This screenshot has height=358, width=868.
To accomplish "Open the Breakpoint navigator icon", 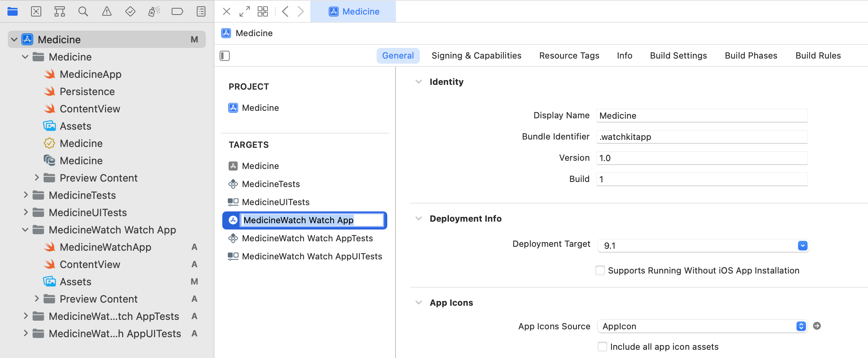I will pos(177,11).
